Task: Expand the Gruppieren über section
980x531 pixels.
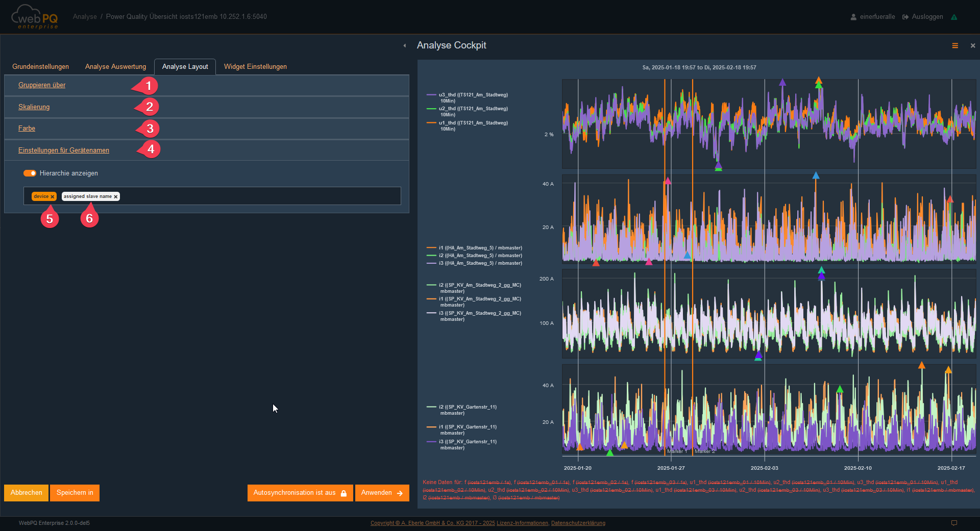Action: point(42,85)
